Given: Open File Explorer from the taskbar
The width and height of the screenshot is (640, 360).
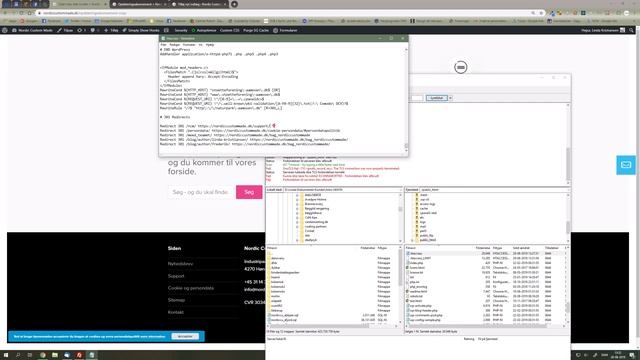Looking at the screenshot, I should (55, 355).
